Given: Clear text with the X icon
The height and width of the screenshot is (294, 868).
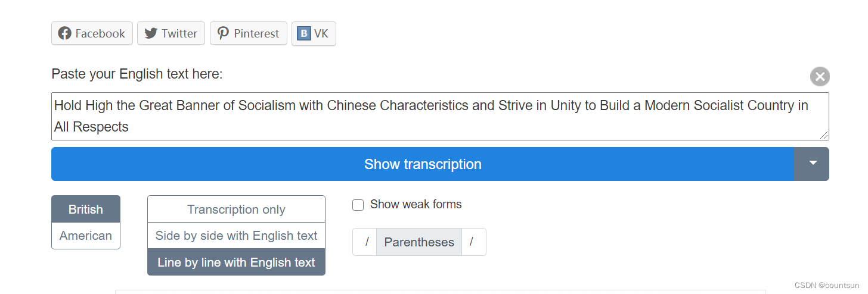Looking at the screenshot, I should coord(820,77).
